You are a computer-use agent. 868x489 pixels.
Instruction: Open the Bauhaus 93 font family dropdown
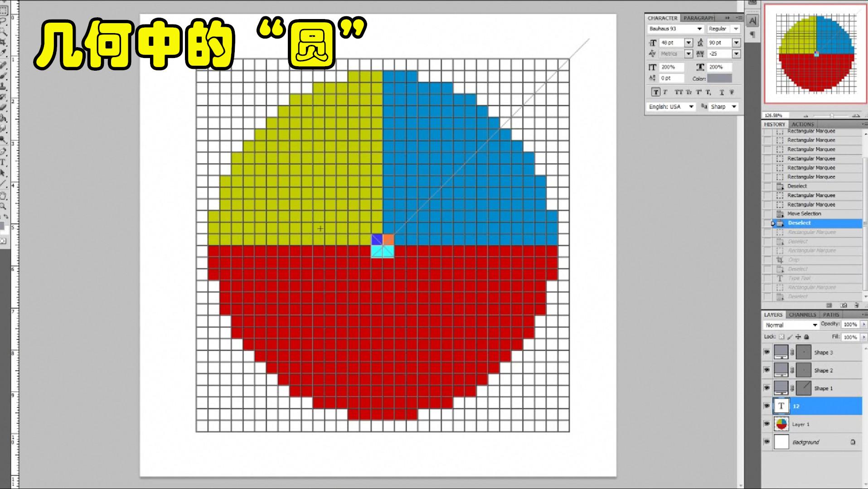(x=700, y=29)
